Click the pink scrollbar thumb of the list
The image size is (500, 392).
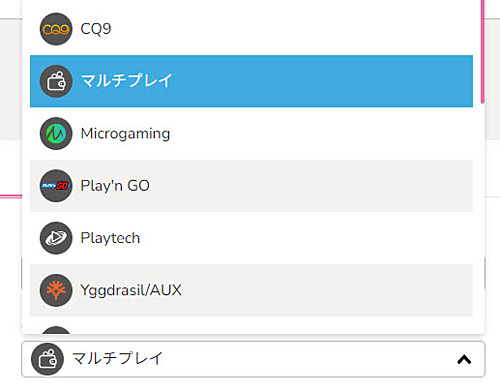(x=482, y=52)
